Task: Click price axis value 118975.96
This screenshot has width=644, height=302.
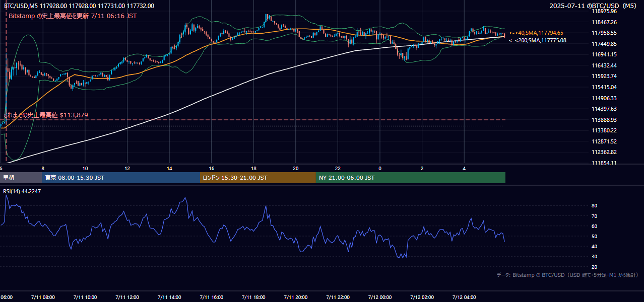Action: click(x=604, y=11)
